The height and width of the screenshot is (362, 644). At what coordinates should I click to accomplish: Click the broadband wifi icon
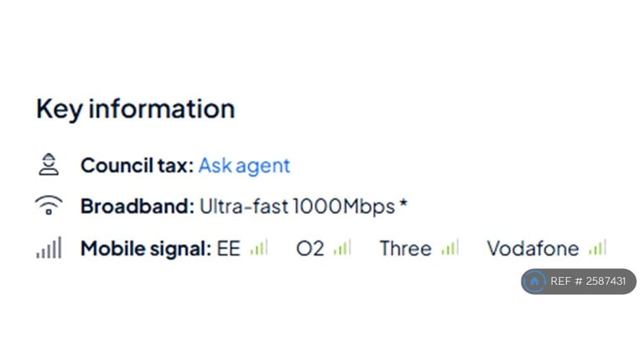tap(49, 204)
